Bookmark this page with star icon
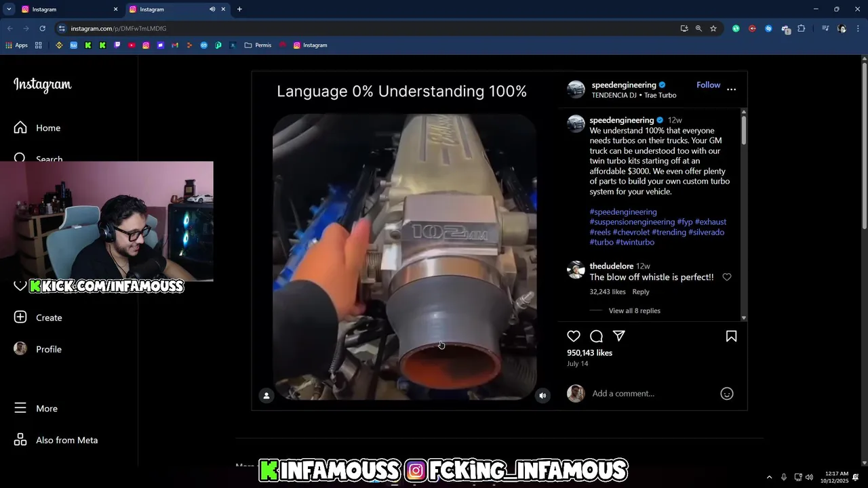This screenshot has width=868, height=488. pos(713,28)
